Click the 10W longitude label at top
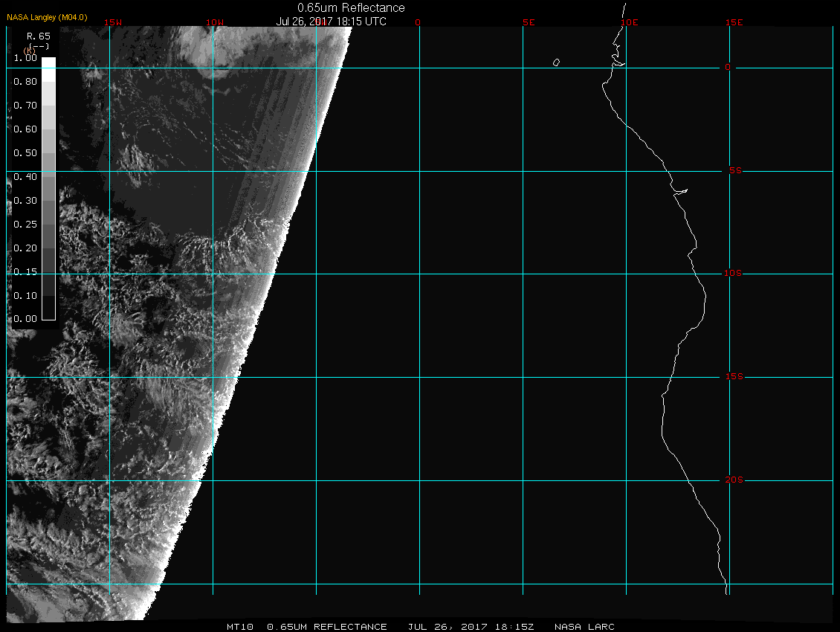 click(216, 22)
